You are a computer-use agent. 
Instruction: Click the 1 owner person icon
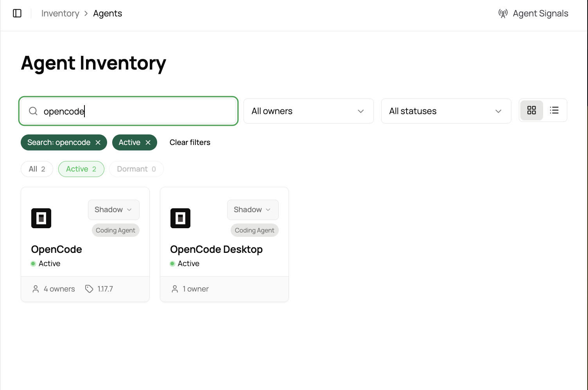(175, 289)
